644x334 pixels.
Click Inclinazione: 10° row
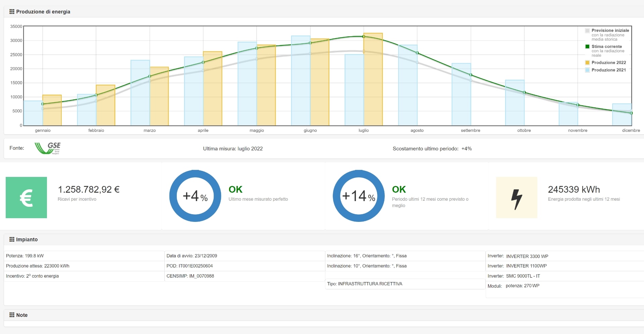click(405, 266)
